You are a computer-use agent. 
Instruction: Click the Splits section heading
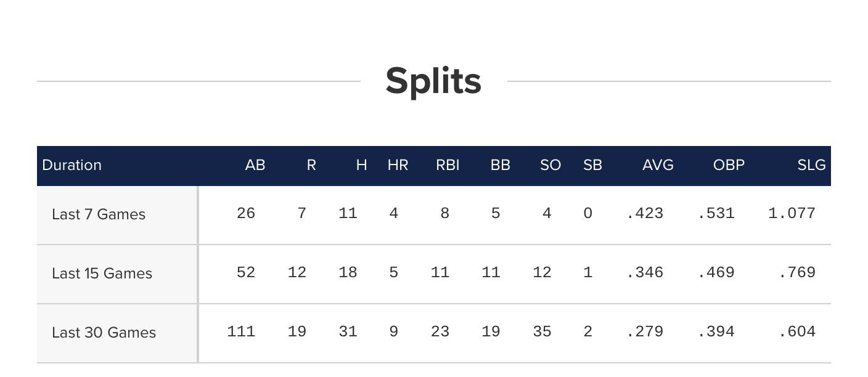tap(433, 81)
